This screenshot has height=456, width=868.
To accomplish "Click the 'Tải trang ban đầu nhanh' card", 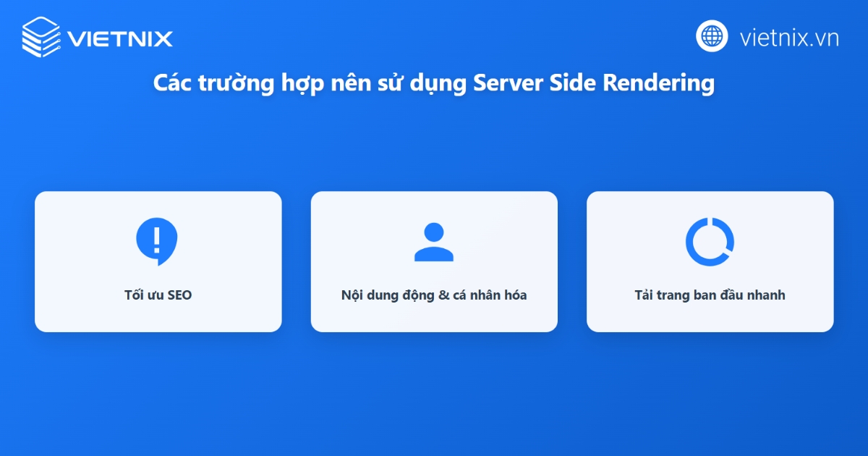I will point(710,261).
